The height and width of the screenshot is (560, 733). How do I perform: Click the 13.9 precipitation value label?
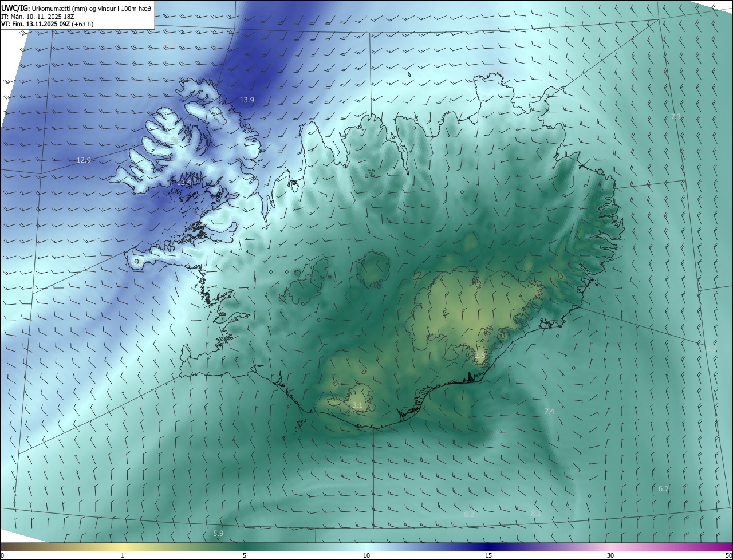pos(247,100)
